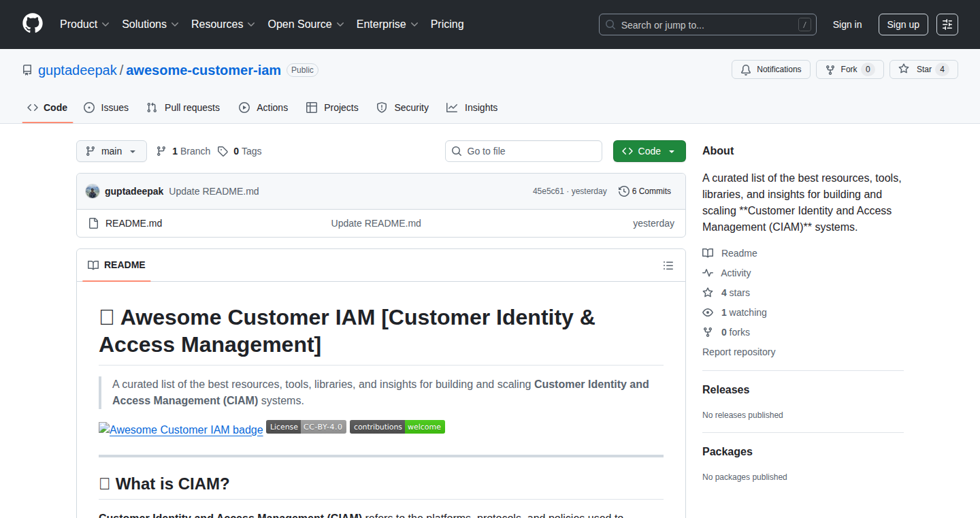Focus the Go to file input
Image resolution: width=980 pixels, height=518 pixels.
(523, 151)
